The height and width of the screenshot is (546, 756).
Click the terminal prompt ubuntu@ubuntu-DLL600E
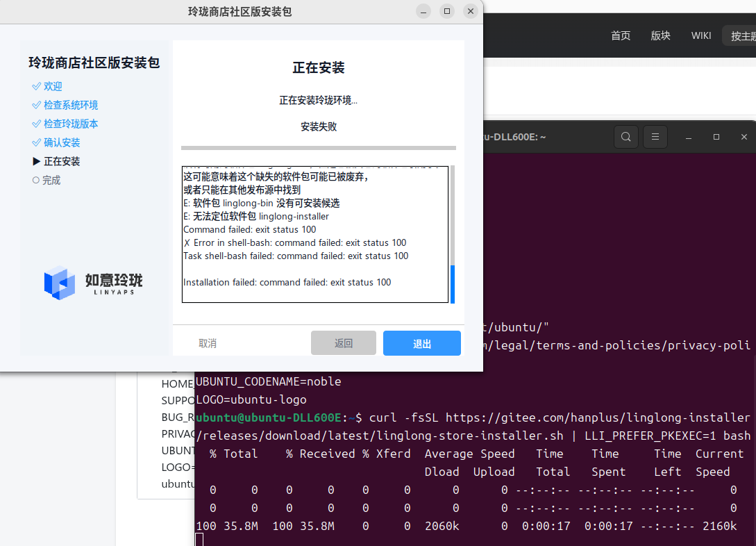coord(269,417)
